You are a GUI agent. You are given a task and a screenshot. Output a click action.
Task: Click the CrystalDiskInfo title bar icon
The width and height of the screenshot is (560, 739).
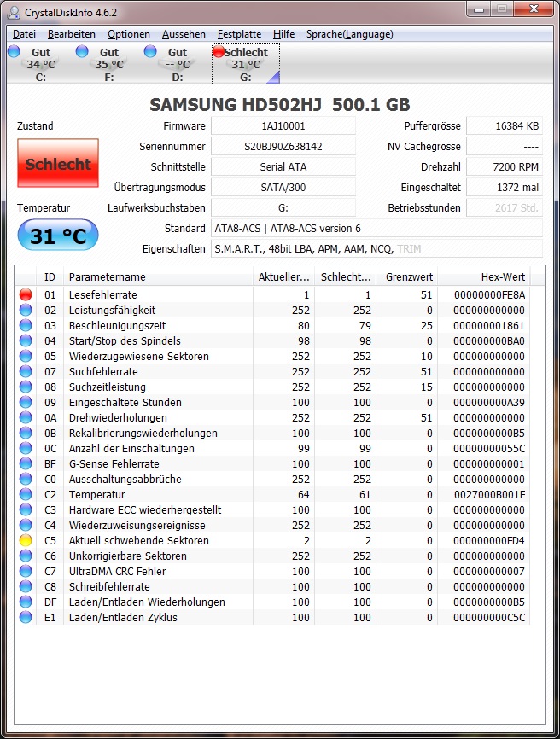(x=15, y=12)
